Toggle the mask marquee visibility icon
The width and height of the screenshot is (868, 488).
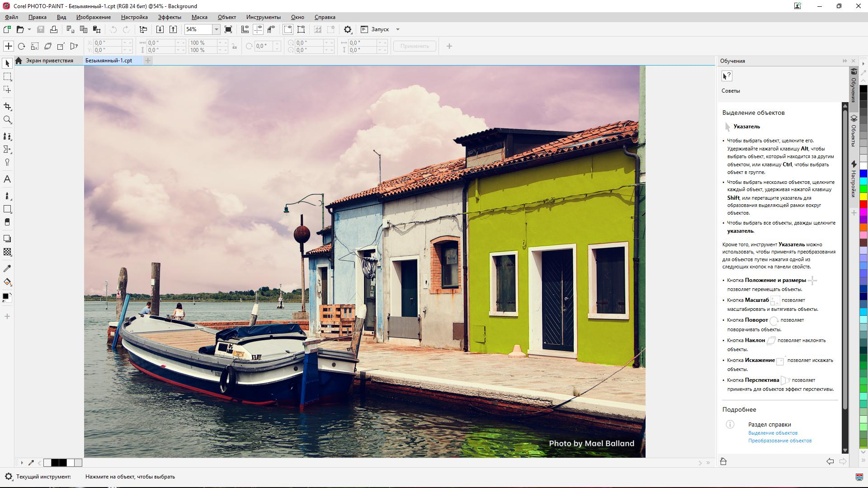click(x=288, y=29)
